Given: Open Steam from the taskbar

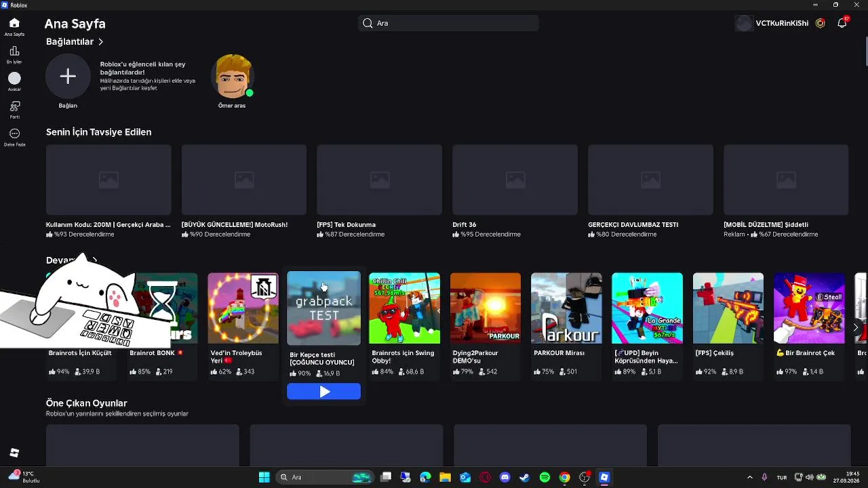Looking at the screenshot, I should coord(524,477).
